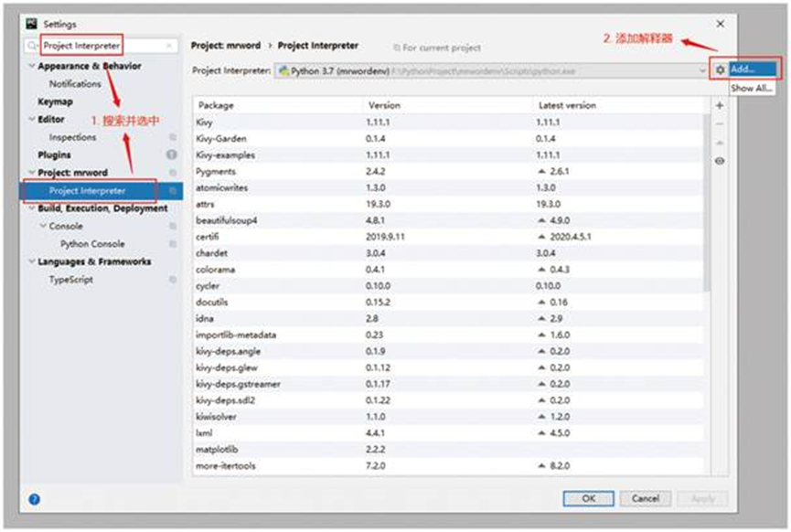The width and height of the screenshot is (791, 532).
Task: Select the colorama package row
Action: pos(448,270)
